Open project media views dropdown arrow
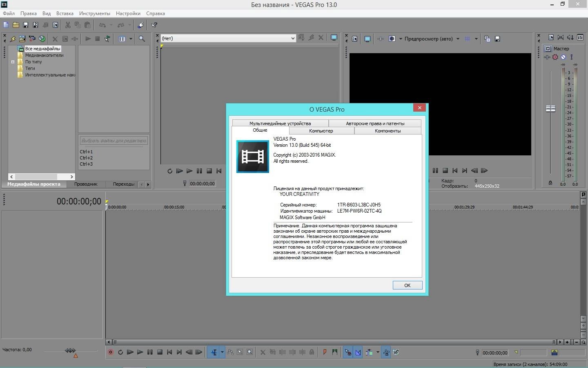 131,39
